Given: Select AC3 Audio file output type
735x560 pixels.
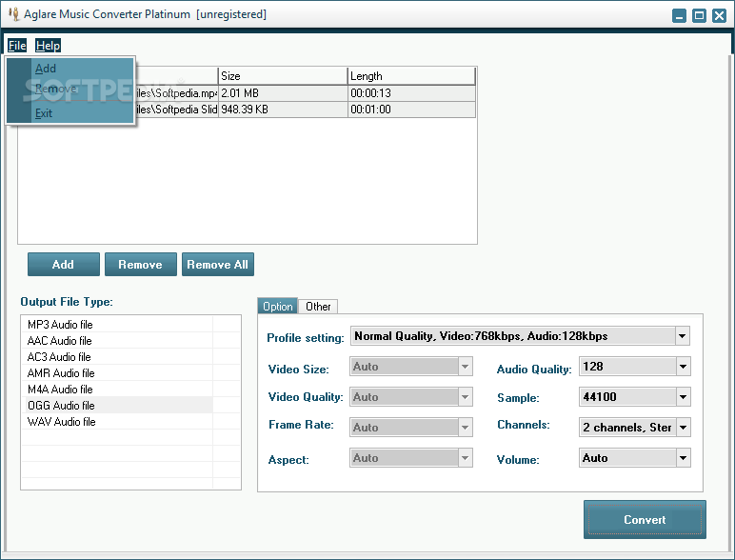Looking at the screenshot, I should click(x=117, y=357).
